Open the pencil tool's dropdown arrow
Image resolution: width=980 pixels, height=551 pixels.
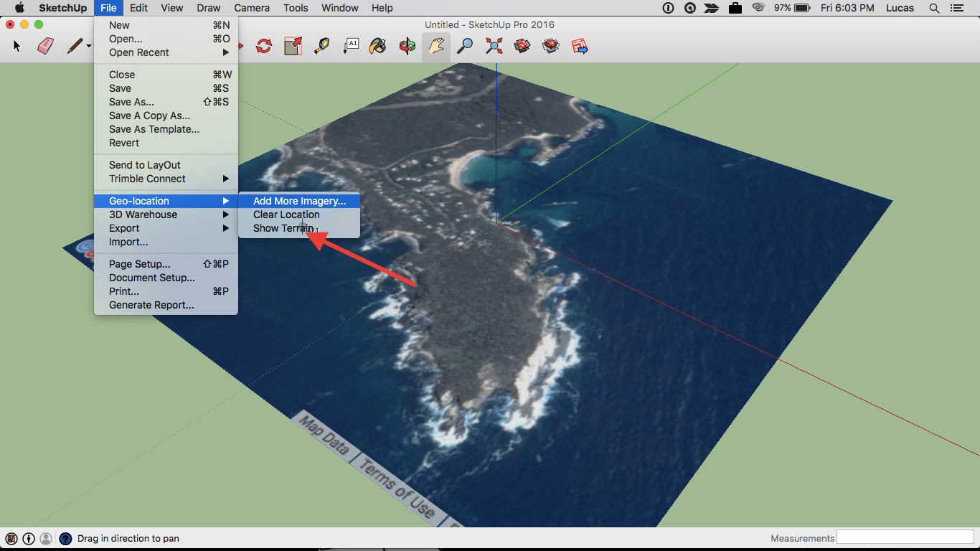[89, 47]
